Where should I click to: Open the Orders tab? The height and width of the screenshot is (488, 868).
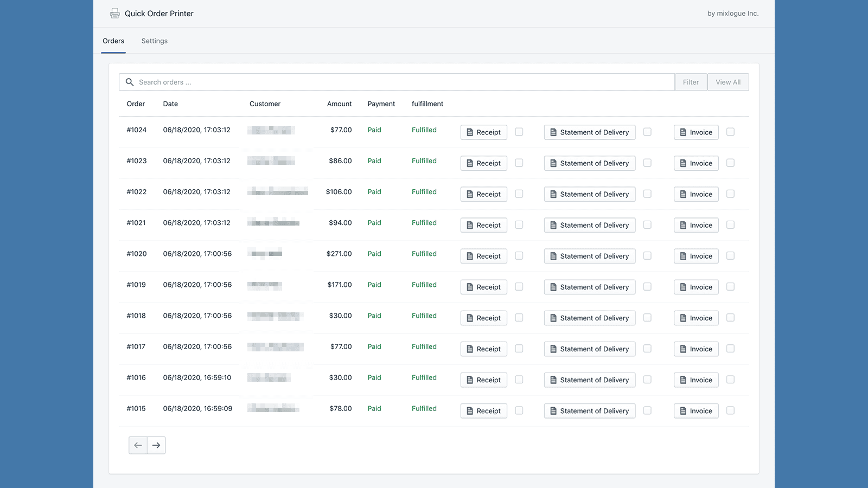pyautogui.click(x=113, y=41)
